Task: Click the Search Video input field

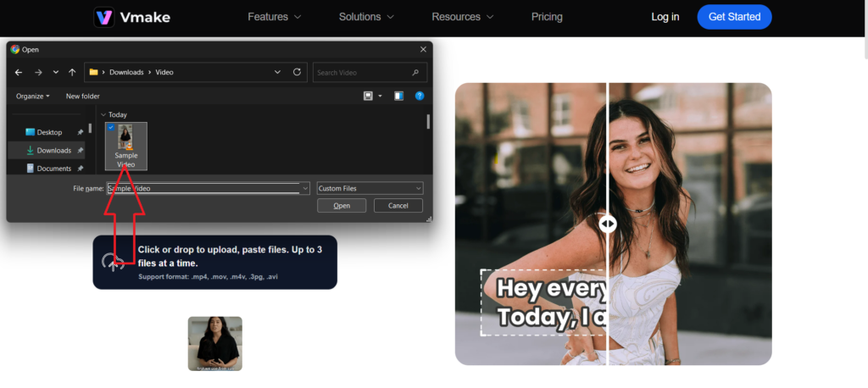Action: tap(363, 73)
